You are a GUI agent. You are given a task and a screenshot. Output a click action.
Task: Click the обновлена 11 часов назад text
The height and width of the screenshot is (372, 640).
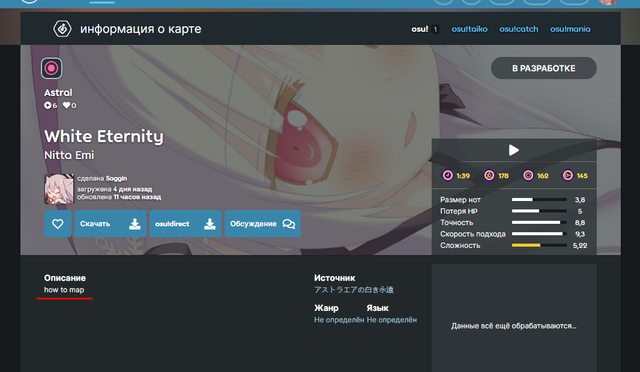tap(119, 197)
